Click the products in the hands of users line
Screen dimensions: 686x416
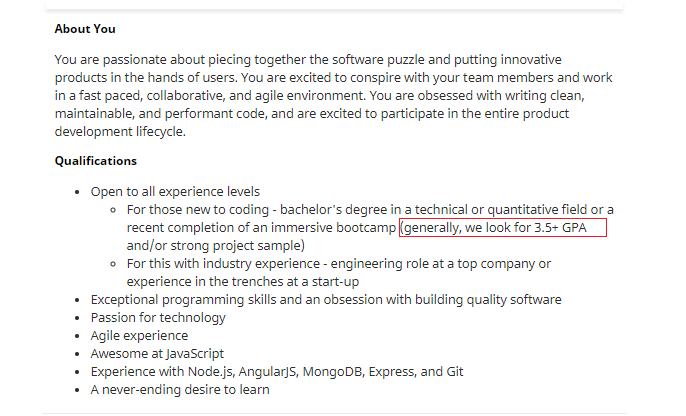coord(146,78)
